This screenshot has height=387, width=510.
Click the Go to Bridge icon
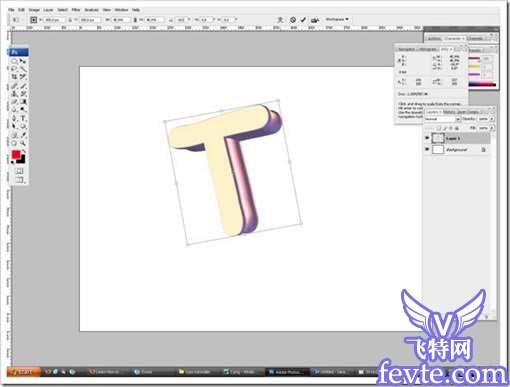(315, 20)
